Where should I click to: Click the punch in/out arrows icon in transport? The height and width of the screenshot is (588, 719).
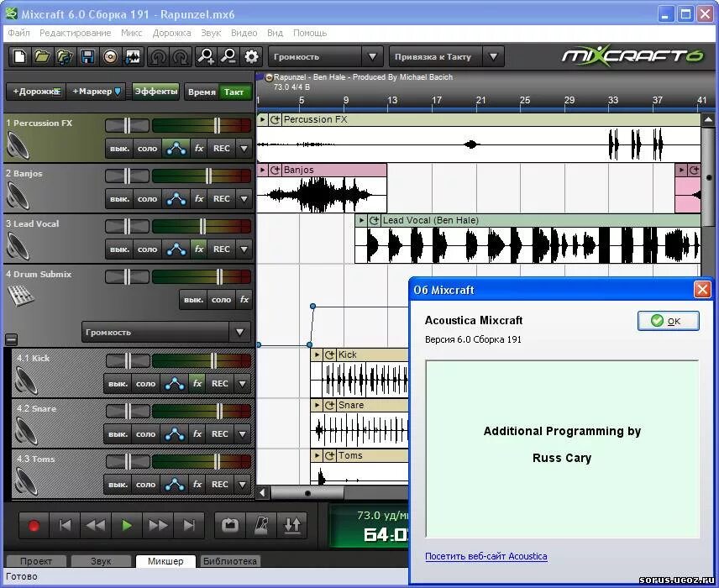[292, 525]
